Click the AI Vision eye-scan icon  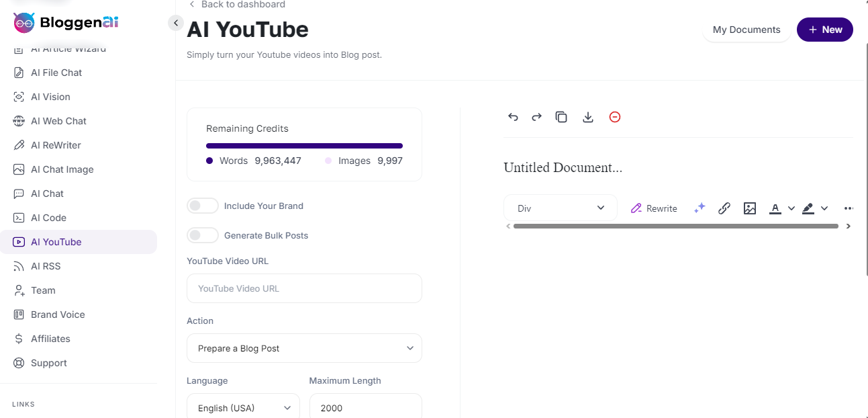click(19, 97)
